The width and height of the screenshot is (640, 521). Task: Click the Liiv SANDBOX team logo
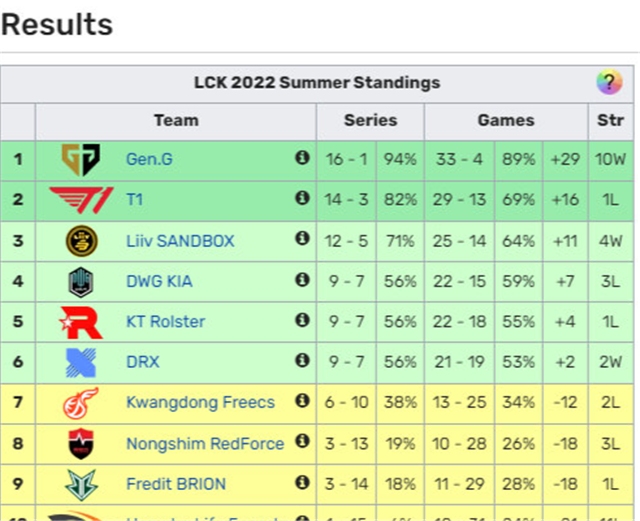tap(80, 240)
